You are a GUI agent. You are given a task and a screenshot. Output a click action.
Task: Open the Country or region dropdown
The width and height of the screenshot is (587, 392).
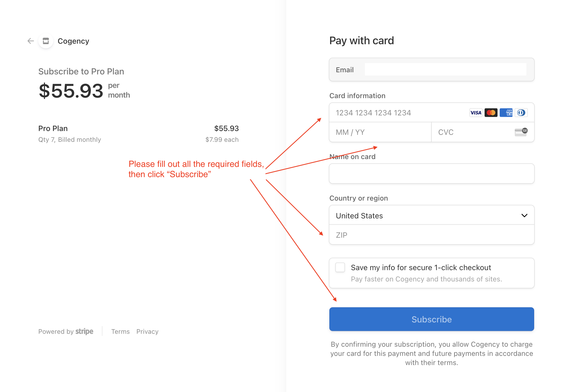(x=431, y=215)
